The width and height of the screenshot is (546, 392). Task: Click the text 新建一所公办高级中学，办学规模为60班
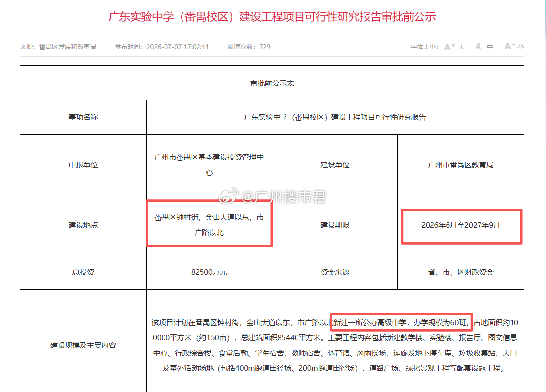coord(400,322)
